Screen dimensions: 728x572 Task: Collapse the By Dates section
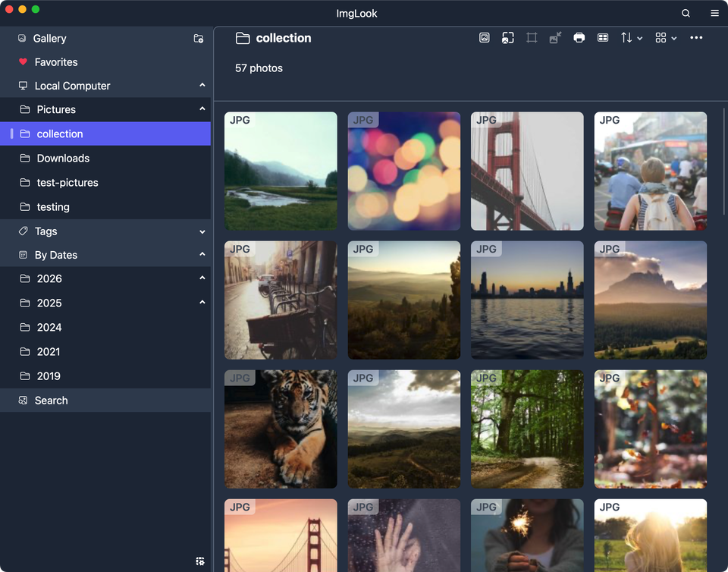(x=202, y=255)
